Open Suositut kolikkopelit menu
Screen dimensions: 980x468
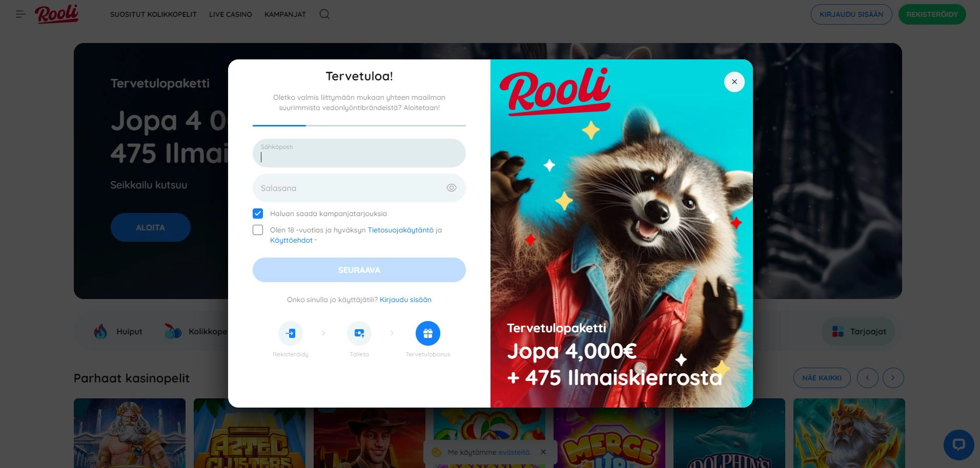click(153, 14)
